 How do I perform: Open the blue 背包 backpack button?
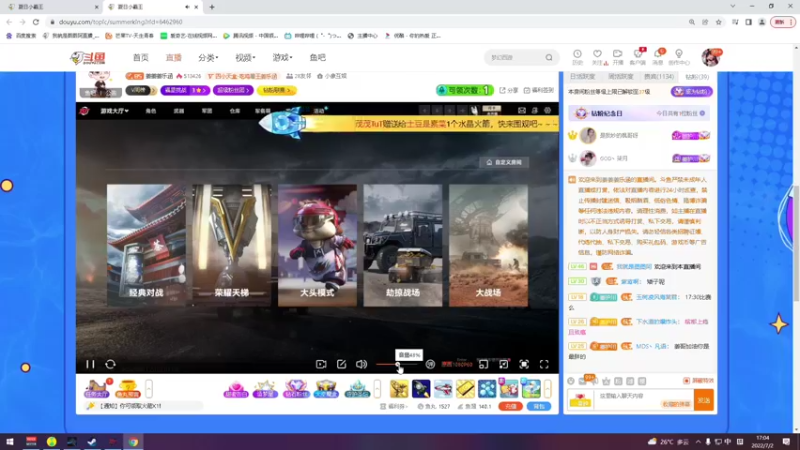539,407
